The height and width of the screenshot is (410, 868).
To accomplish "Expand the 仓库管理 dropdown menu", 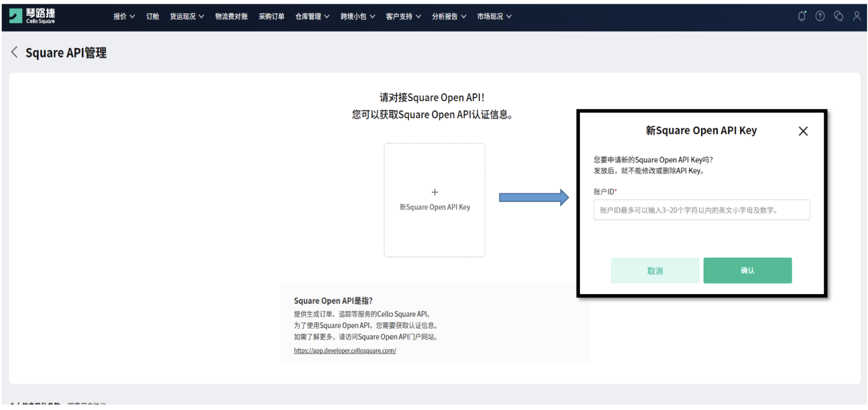I will (x=312, y=16).
